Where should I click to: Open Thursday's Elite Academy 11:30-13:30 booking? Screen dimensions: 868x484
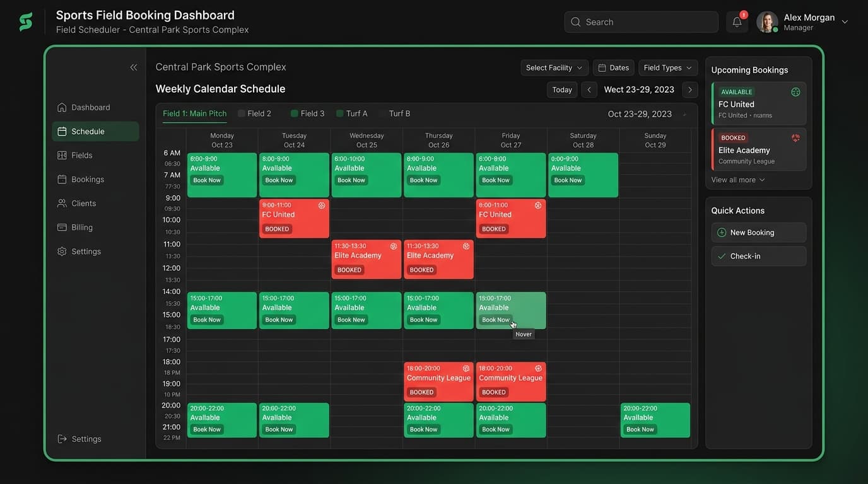click(439, 259)
